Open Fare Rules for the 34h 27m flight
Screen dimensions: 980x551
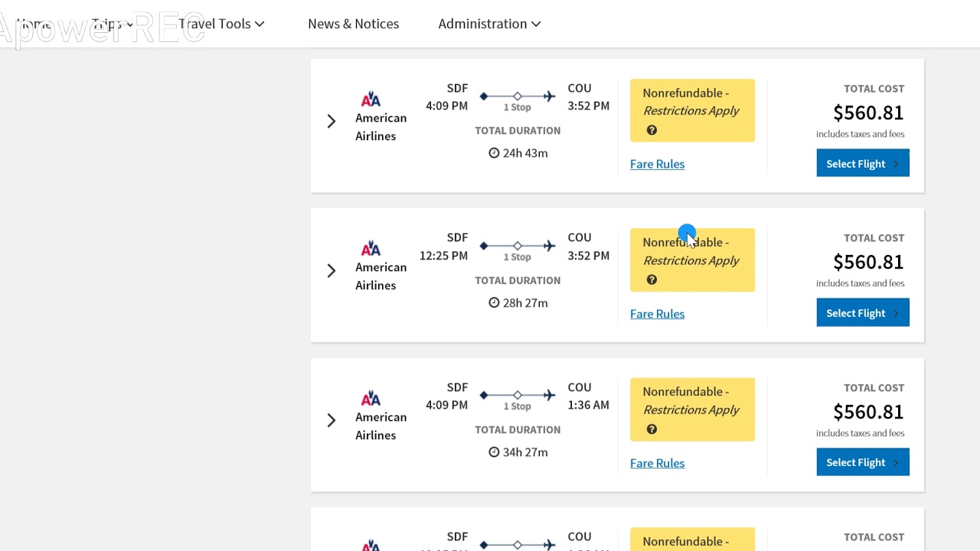tap(657, 463)
